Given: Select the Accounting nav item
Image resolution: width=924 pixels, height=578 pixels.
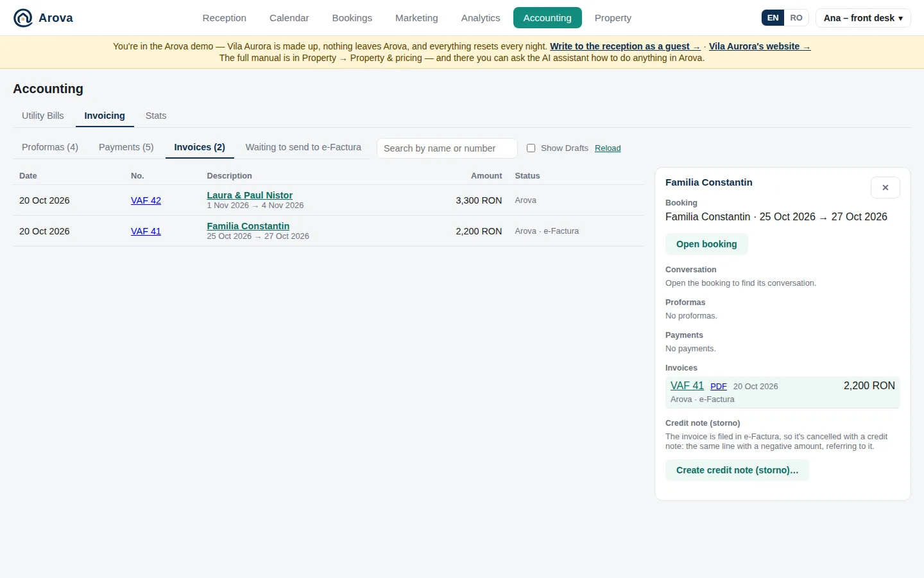Looking at the screenshot, I should click(x=547, y=18).
